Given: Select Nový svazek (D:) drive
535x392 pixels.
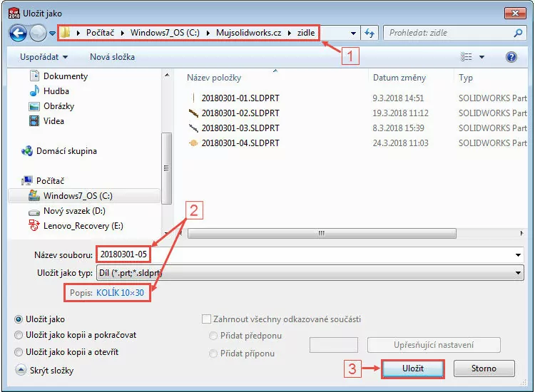Looking at the screenshot, I should point(74,211).
